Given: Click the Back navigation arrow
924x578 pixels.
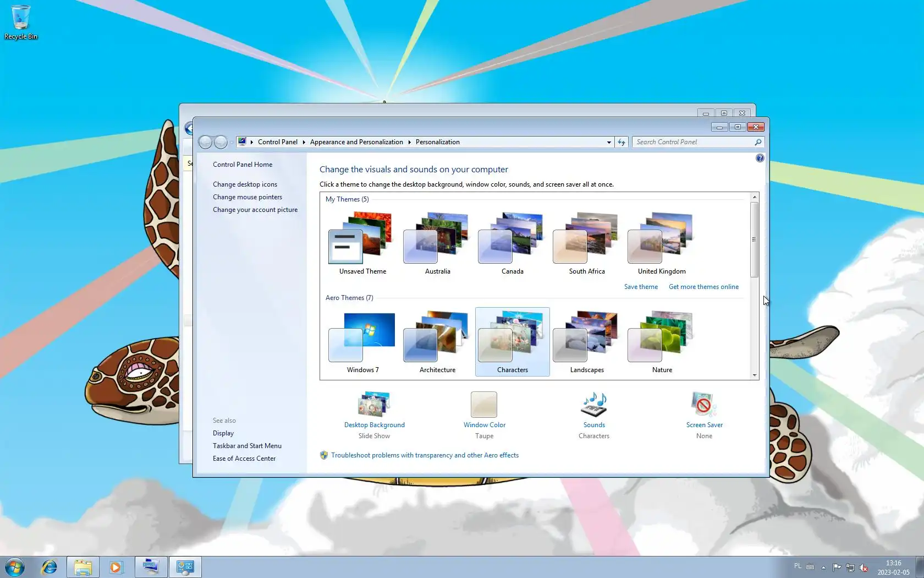Looking at the screenshot, I should pyautogui.click(x=205, y=142).
